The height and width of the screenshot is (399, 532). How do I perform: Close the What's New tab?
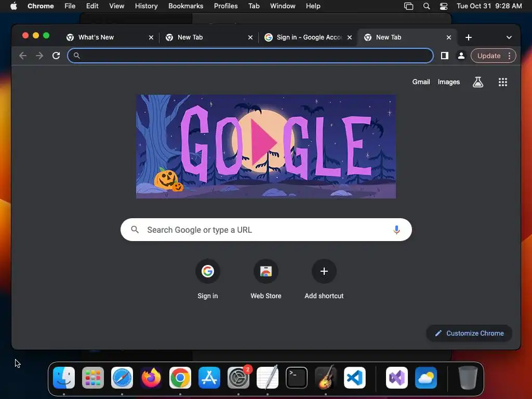tap(151, 37)
